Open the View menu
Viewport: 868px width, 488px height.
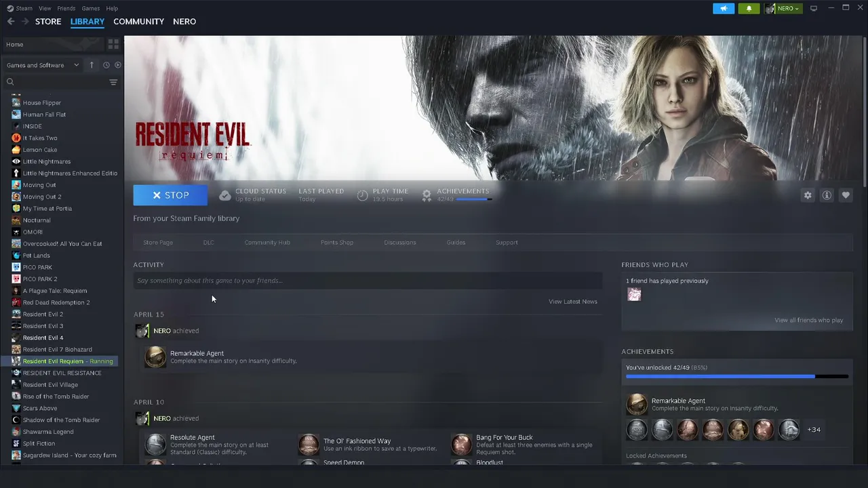[45, 8]
